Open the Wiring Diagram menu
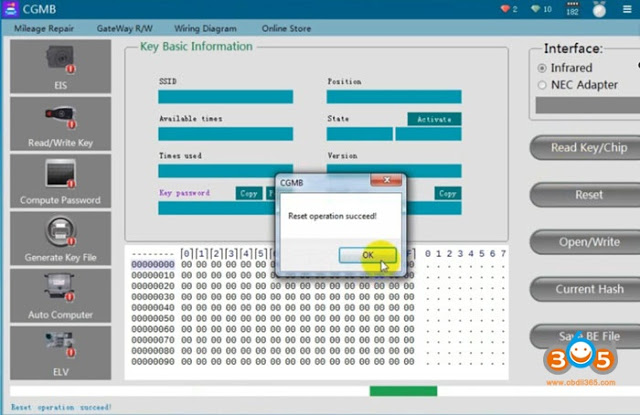Viewport: 640px width, 415px height. [x=205, y=29]
